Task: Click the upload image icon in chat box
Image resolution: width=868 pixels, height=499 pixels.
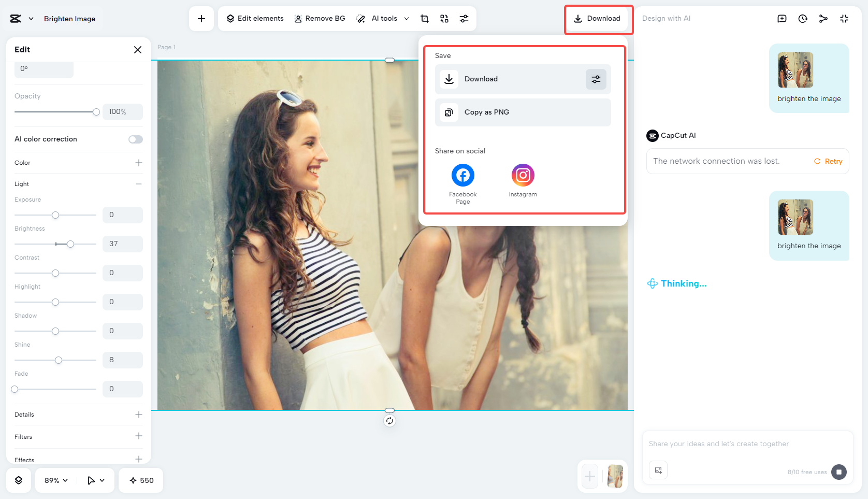Action: (x=658, y=471)
